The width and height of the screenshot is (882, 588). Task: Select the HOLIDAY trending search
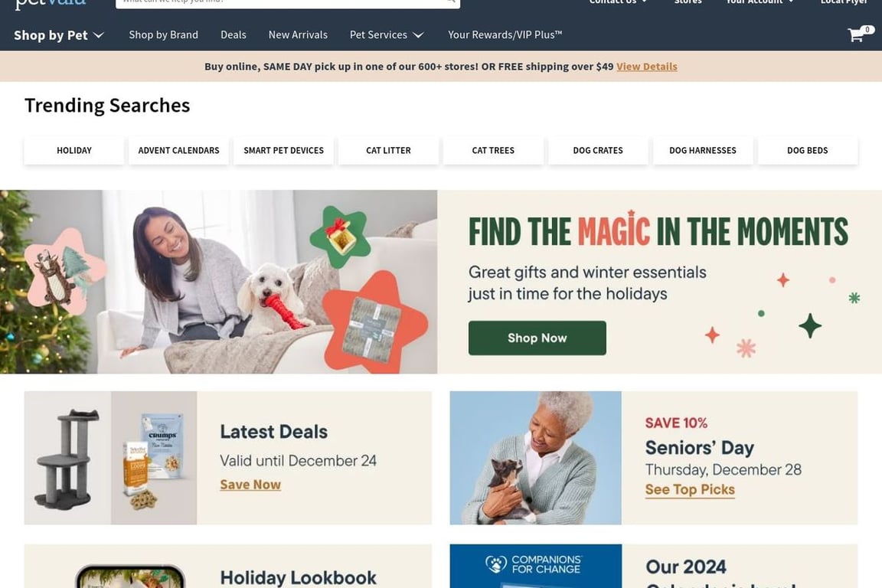(x=74, y=150)
